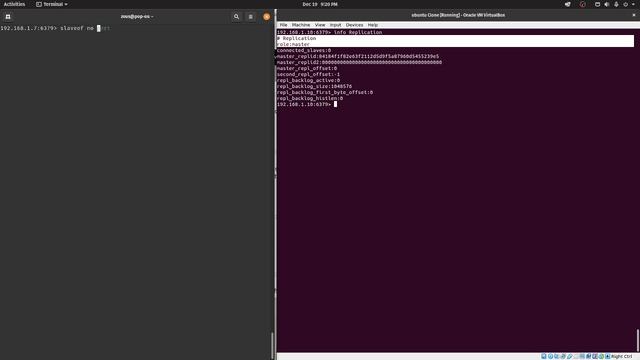
Task: Open the Terminal hamburger menu
Action: (251, 17)
